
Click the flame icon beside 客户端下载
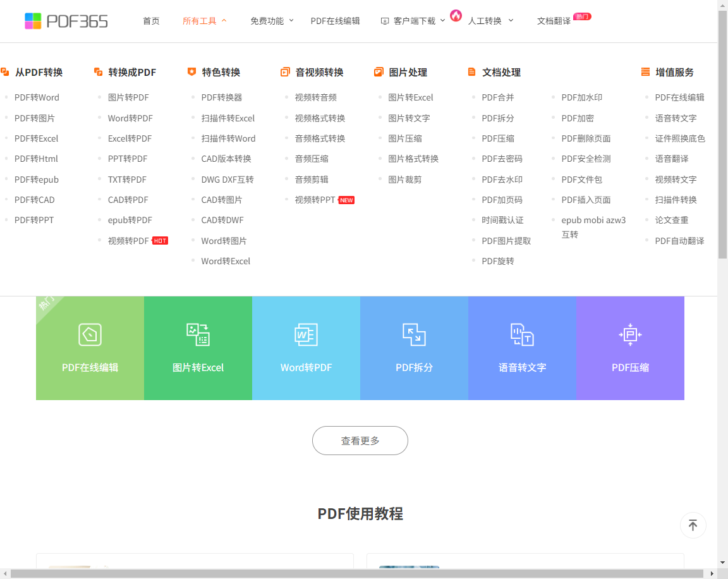pos(456,15)
